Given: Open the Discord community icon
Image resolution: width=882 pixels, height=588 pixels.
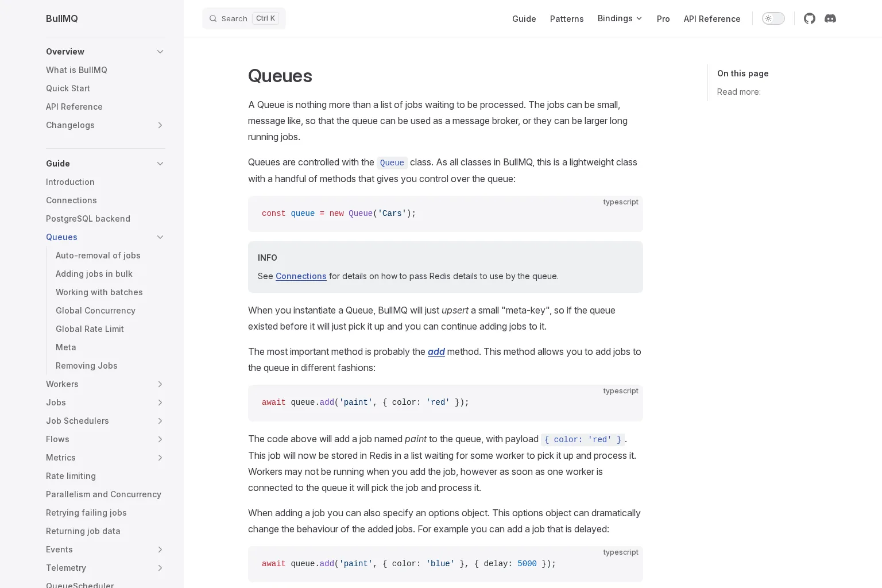Looking at the screenshot, I should coord(830,18).
